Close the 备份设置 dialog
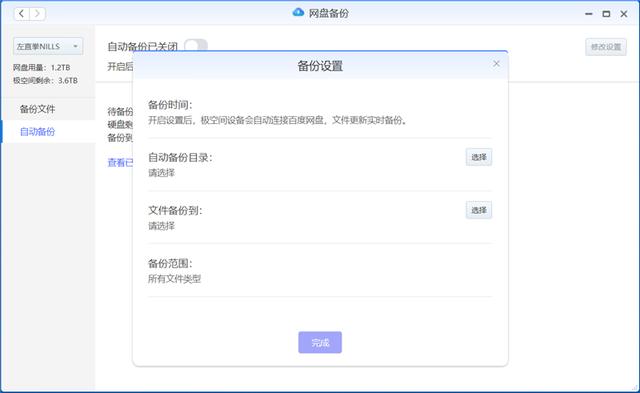 click(496, 64)
